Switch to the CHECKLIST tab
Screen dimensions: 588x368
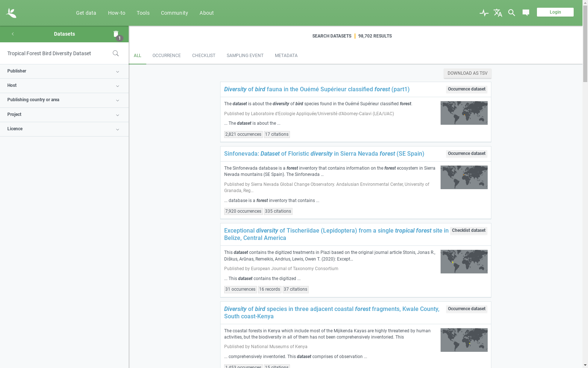coord(204,56)
